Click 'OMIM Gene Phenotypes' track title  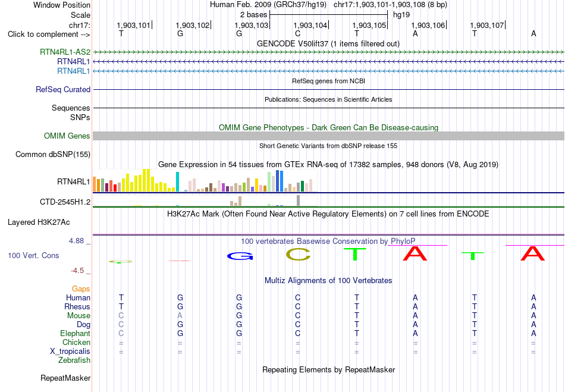(x=328, y=127)
